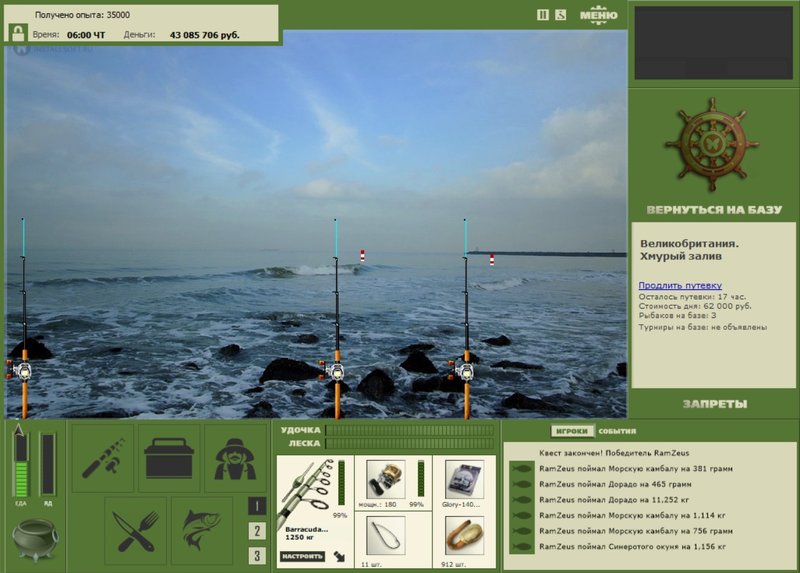Viewport: 800px width, 573px height.
Task: Click the dark minimap panel top right
Action: click(714, 43)
